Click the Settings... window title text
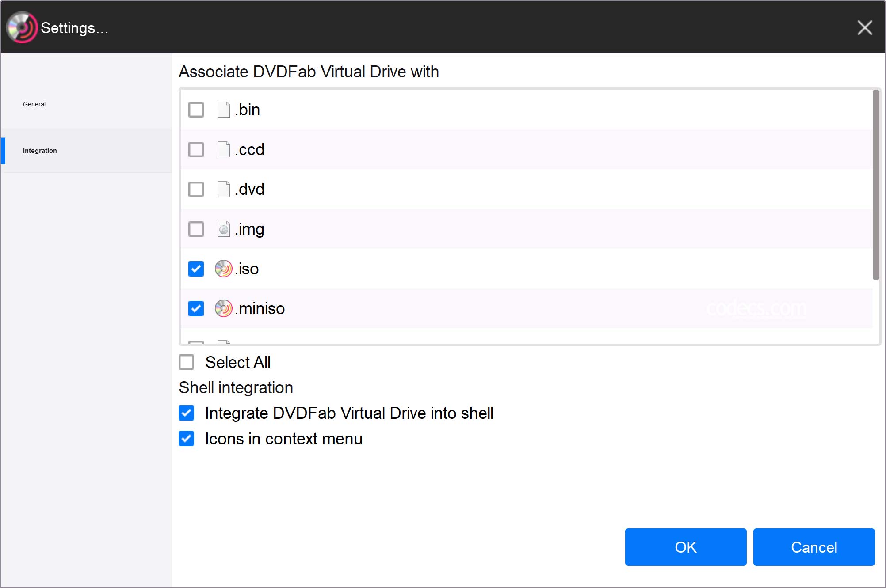The width and height of the screenshot is (886, 588). [75, 28]
